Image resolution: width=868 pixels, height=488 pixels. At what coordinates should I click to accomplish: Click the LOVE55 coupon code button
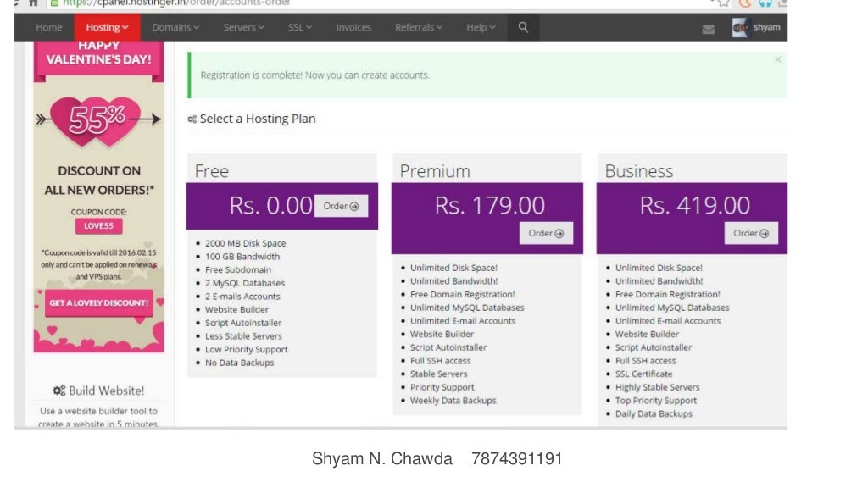pyautogui.click(x=98, y=225)
